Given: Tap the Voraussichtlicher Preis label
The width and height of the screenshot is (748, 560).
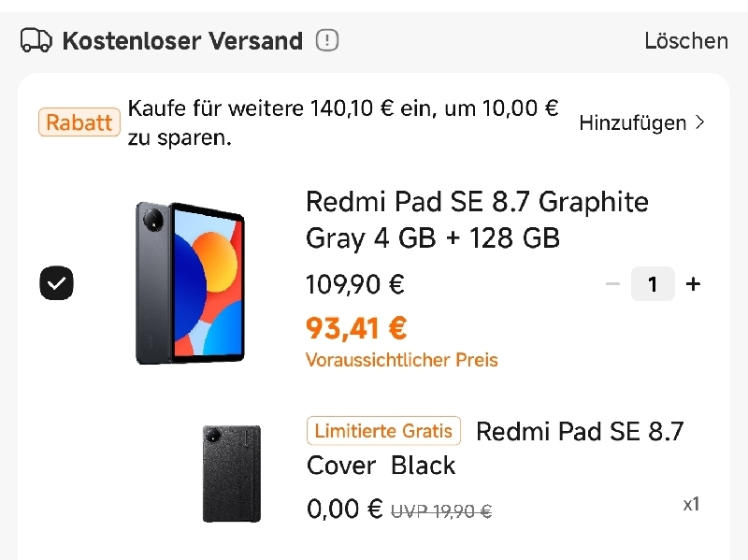Looking at the screenshot, I should [402, 360].
